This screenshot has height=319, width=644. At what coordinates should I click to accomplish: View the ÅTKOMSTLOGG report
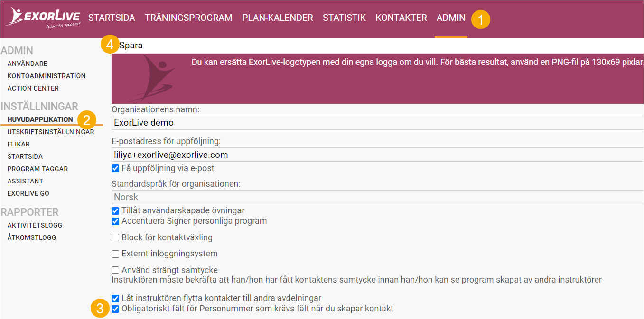[x=31, y=237]
